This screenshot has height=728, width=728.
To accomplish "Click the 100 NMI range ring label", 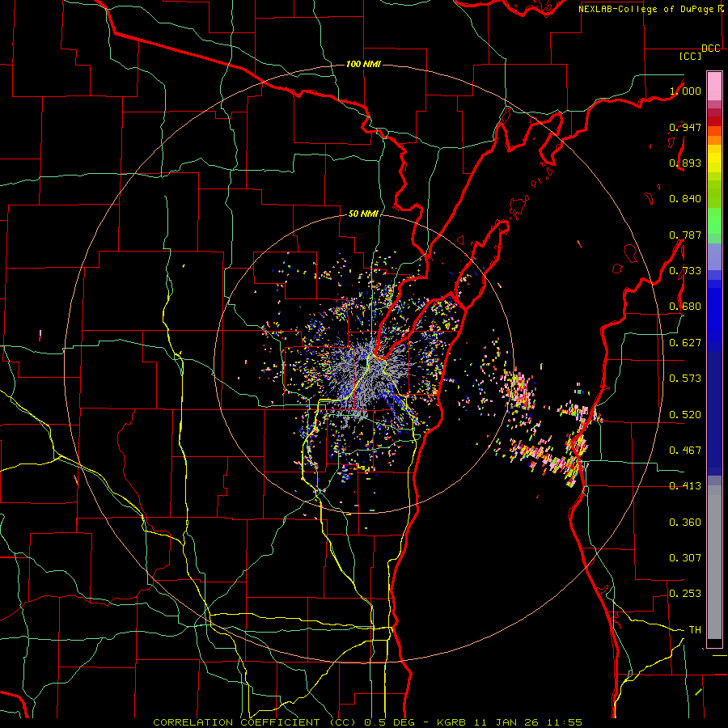I will pyautogui.click(x=363, y=64).
